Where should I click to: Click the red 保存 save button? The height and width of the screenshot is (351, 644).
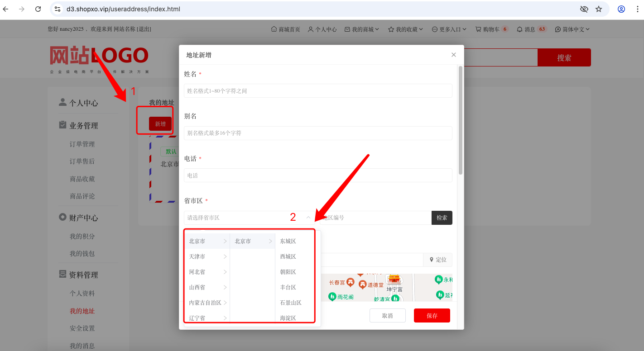pos(432,316)
